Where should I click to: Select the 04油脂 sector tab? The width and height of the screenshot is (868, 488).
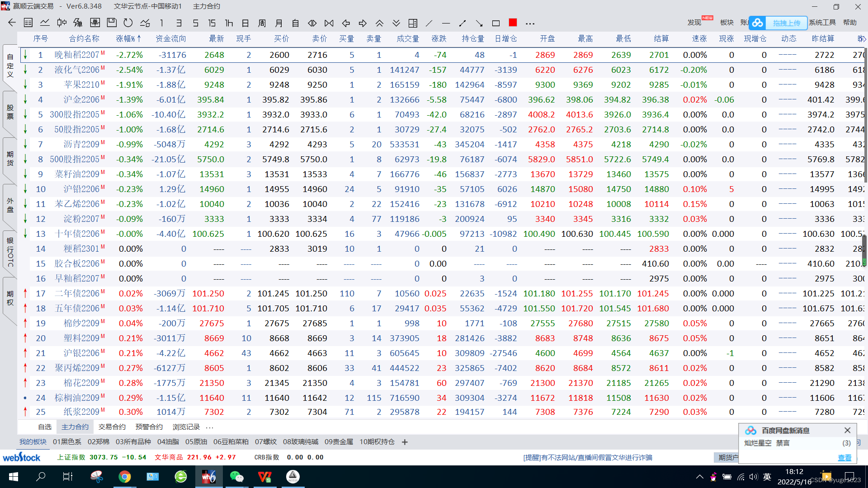168,442
